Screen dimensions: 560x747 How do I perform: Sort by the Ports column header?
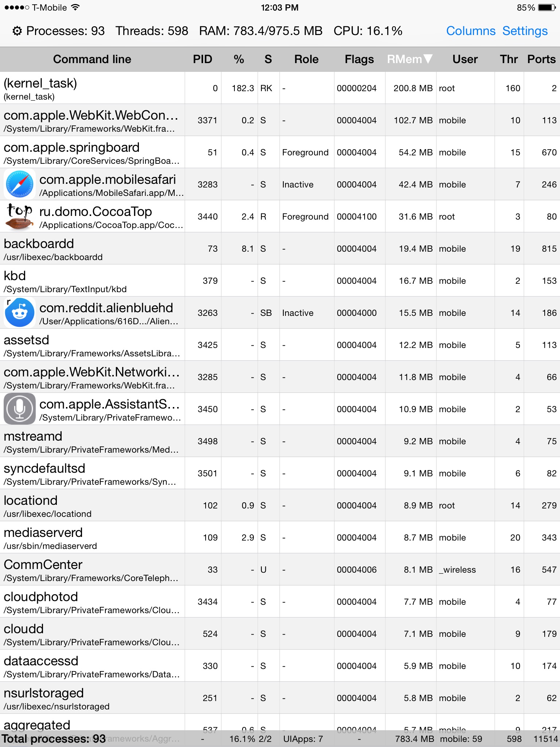coord(541,59)
